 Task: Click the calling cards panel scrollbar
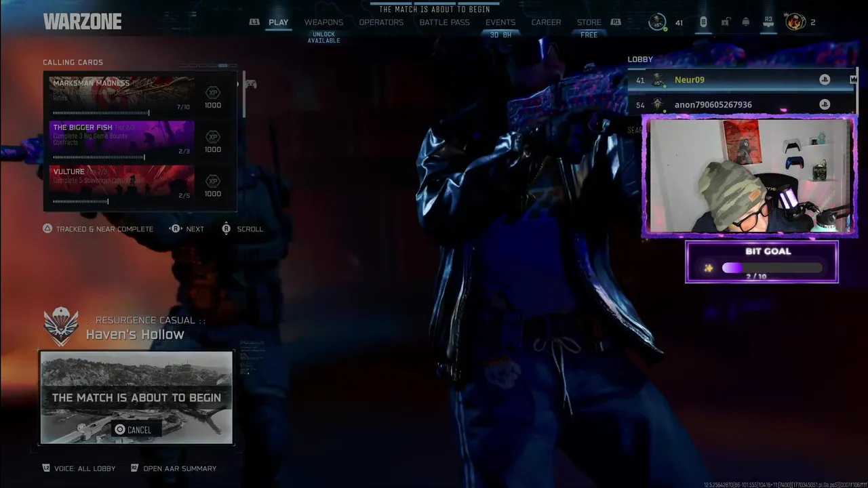coord(243,95)
